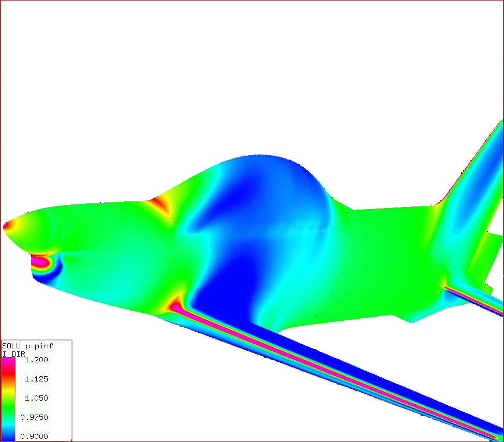504x442 pixels.
Task: Click the 0.9000 legend value
Action: 34,436
